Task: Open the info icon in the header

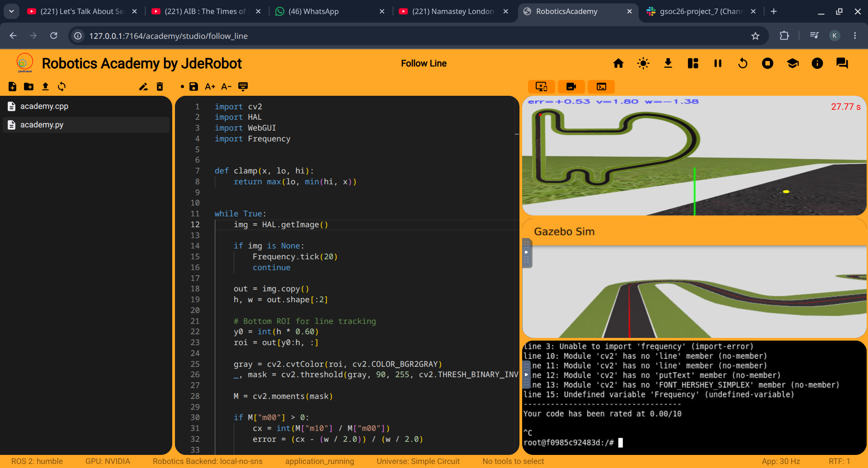Action: [817, 63]
